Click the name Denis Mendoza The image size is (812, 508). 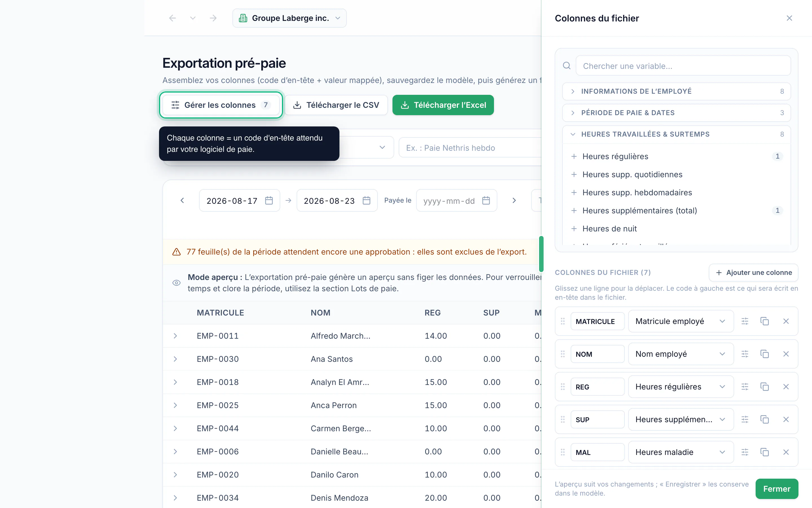click(x=339, y=498)
